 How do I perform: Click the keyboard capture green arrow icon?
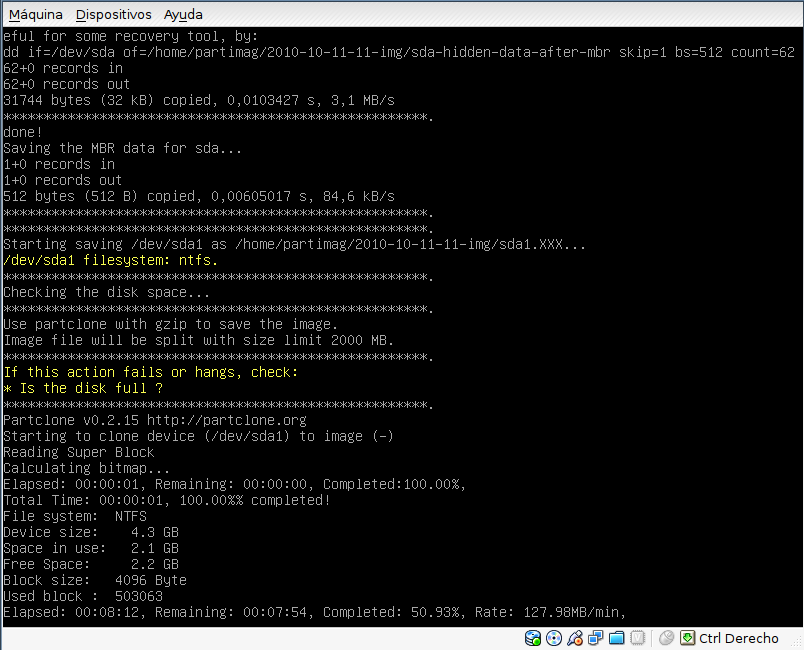pyautogui.click(x=687, y=638)
